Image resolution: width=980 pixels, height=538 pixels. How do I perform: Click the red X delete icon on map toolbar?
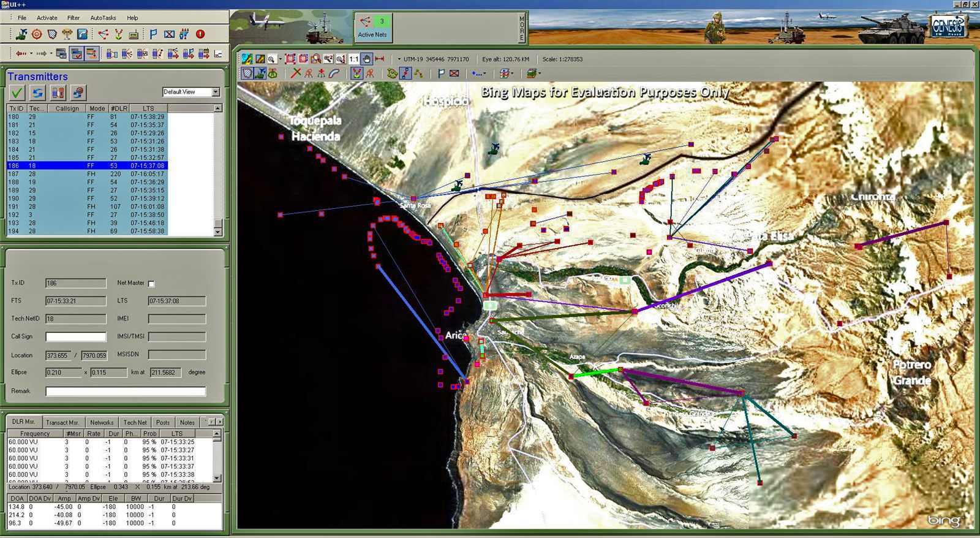tap(296, 74)
